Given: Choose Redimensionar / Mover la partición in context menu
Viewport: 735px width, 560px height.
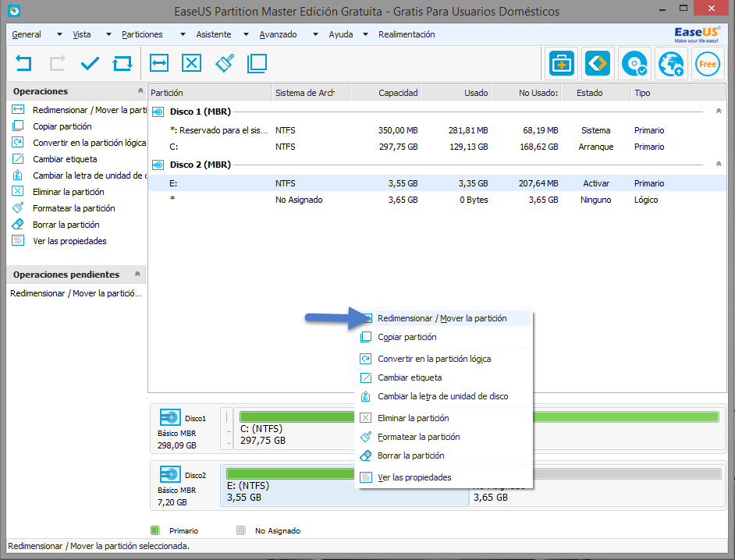Looking at the screenshot, I should pyautogui.click(x=445, y=318).
